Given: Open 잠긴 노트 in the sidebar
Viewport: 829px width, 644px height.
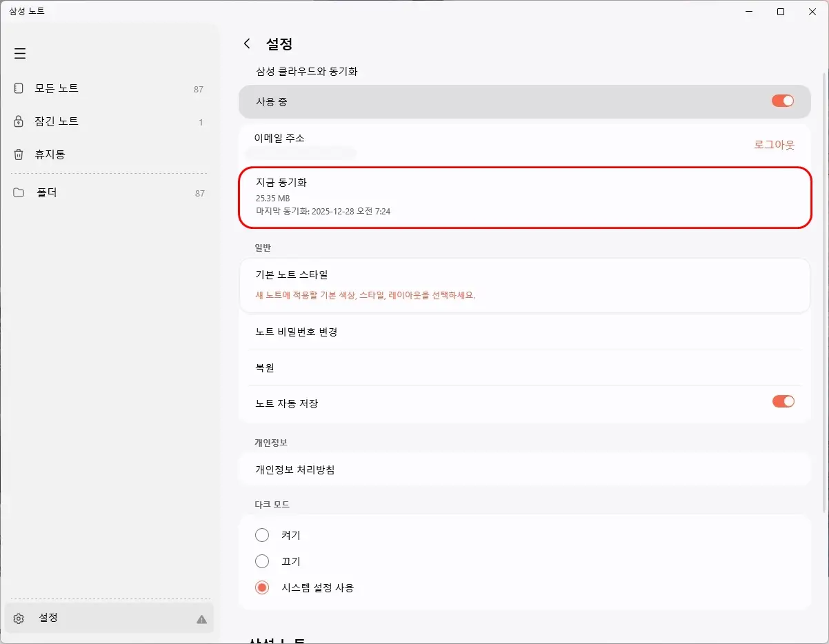Looking at the screenshot, I should pos(109,121).
